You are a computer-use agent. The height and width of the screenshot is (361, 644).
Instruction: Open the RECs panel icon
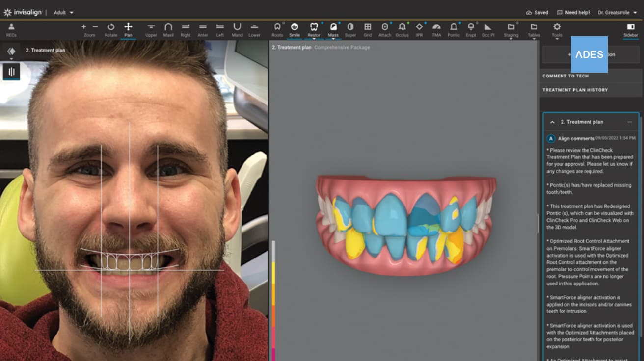[x=11, y=29]
